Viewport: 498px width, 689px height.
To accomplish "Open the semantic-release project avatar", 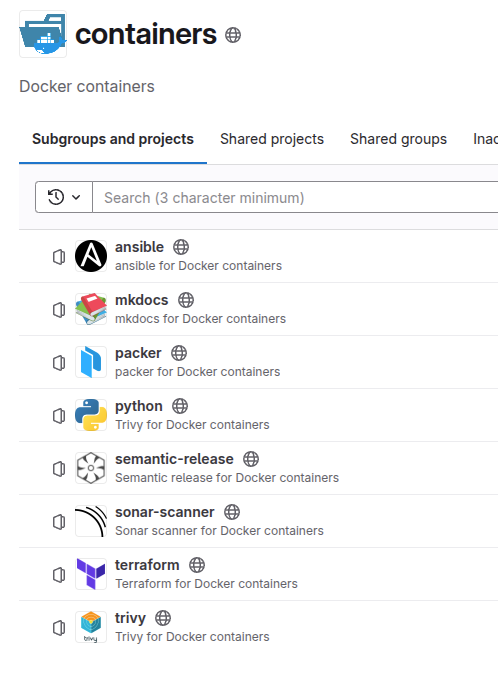I will coord(91,468).
